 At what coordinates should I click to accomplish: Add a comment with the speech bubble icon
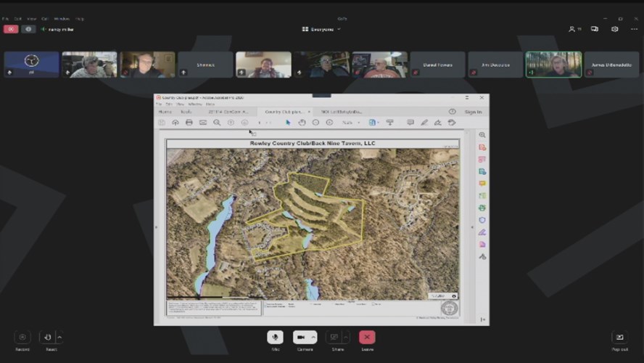[410, 123]
